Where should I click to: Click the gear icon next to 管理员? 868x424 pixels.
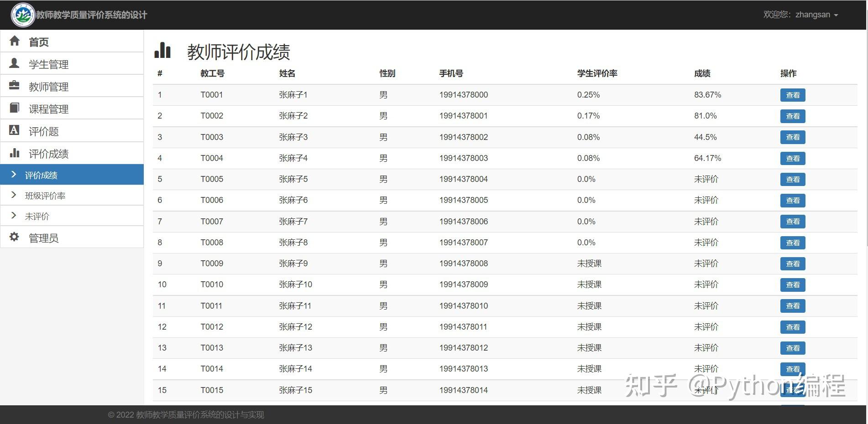click(15, 237)
